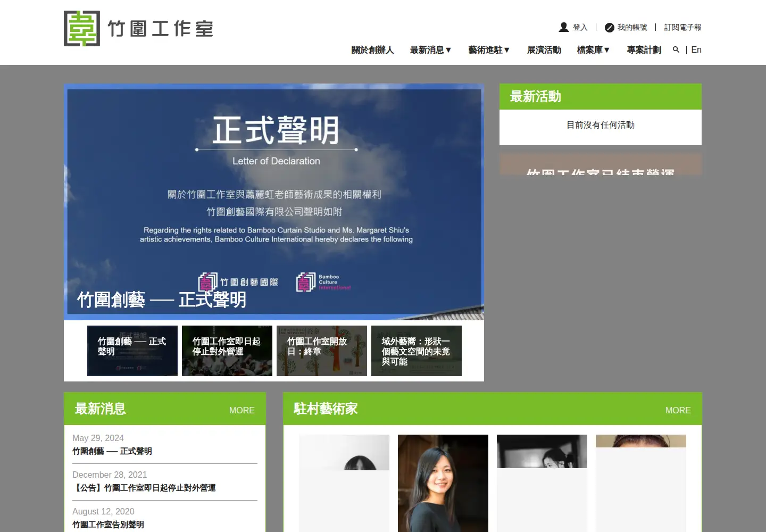Select the 域外藝響 slide thumbnail
Image resolution: width=766 pixels, height=532 pixels.
pyautogui.click(x=417, y=351)
